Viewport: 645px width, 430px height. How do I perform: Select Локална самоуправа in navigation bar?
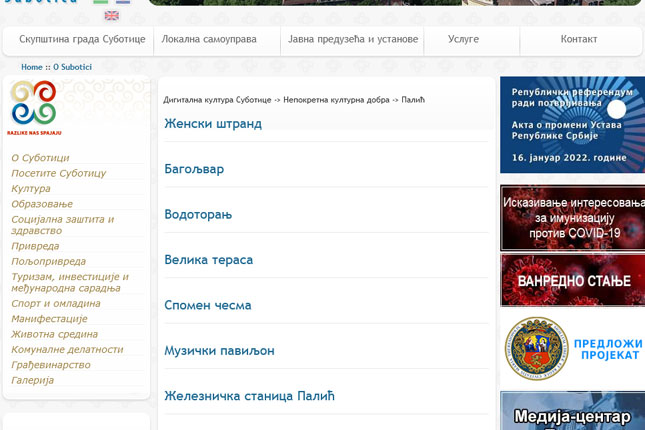point(209,40)
